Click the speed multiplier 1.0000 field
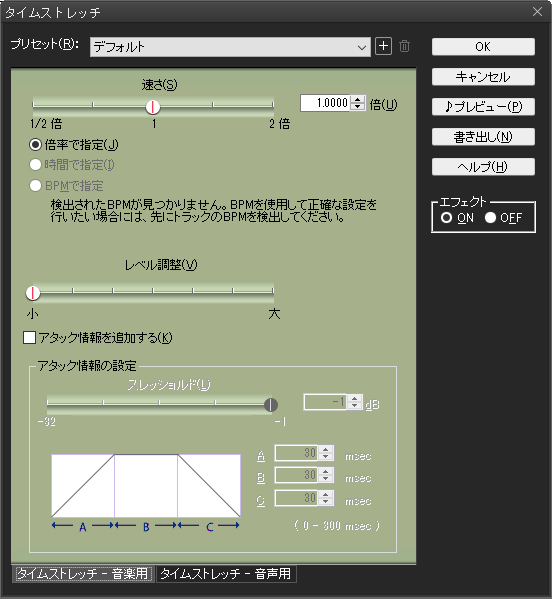The width and height of the screenshot is (552, 599). coord(325,103)
